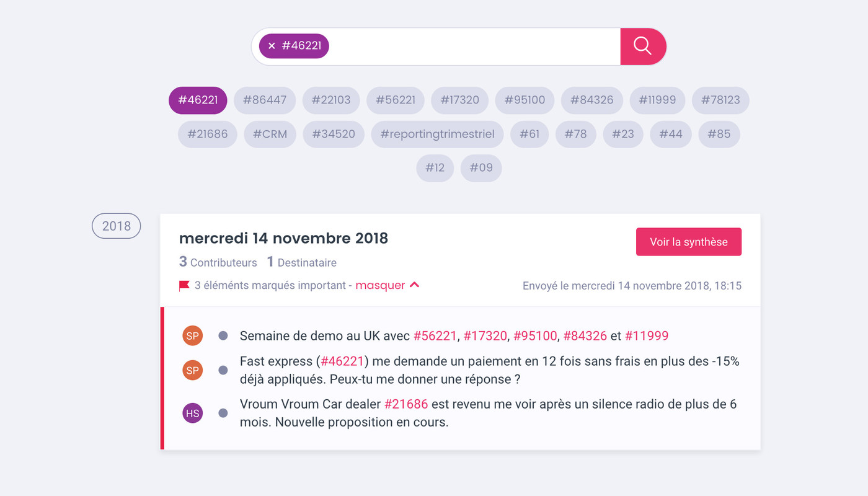
Task: Click the red important flag icon
Action: (184, 286)
